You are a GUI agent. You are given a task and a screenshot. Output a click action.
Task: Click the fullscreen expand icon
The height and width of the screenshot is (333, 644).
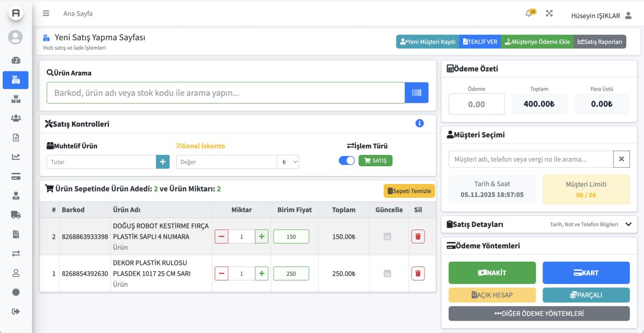tap(549, 14)
